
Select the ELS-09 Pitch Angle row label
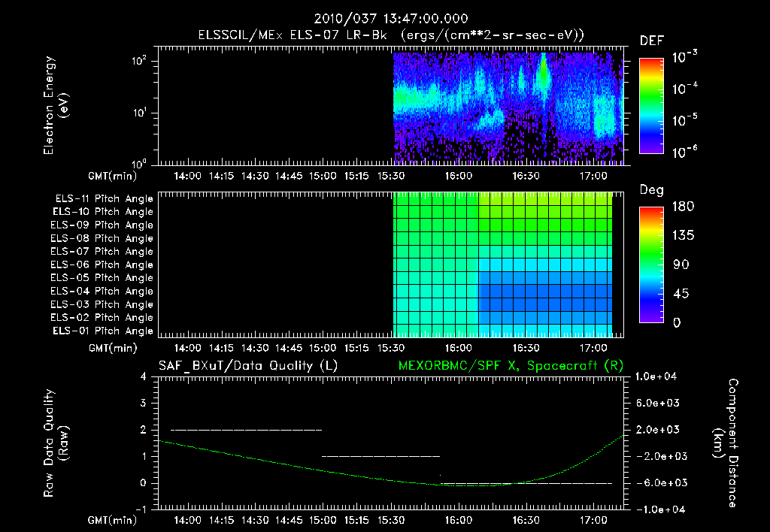pos(102,225)
